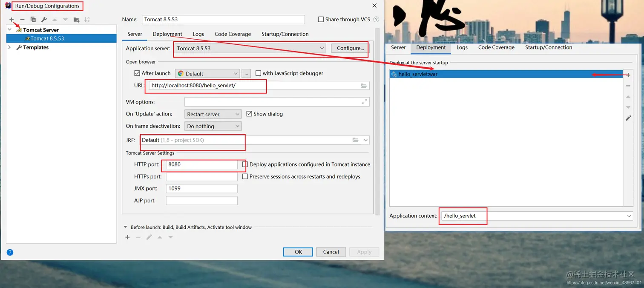Edit deployment artifact pencil icon

(x=628, y=118)
